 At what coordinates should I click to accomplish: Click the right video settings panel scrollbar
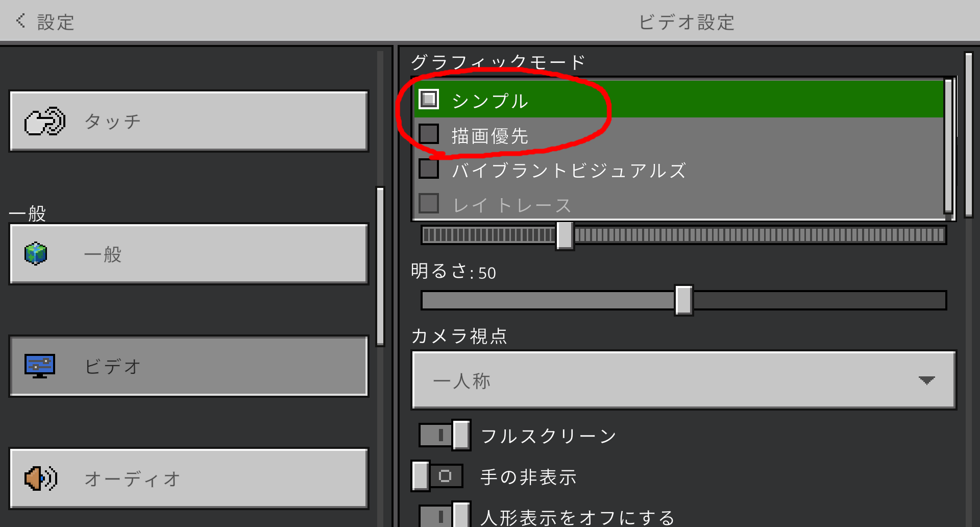pyautogui.click(x=969, y=134)
